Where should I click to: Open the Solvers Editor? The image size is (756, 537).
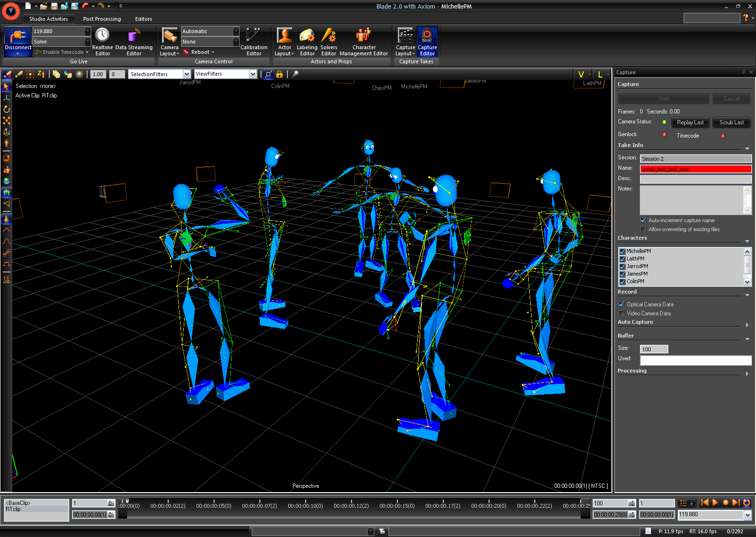point(328,42)
